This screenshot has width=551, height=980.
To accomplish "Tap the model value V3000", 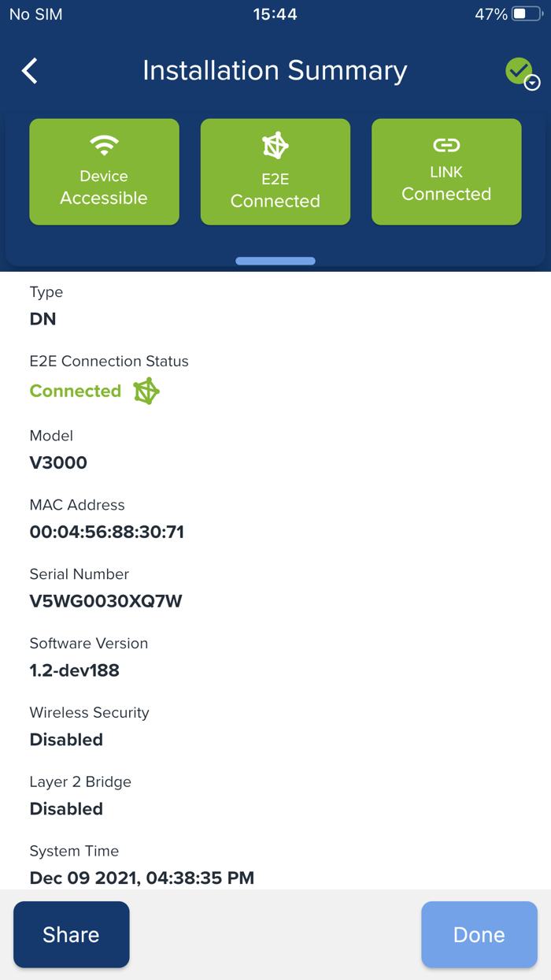I will point(58,462).
